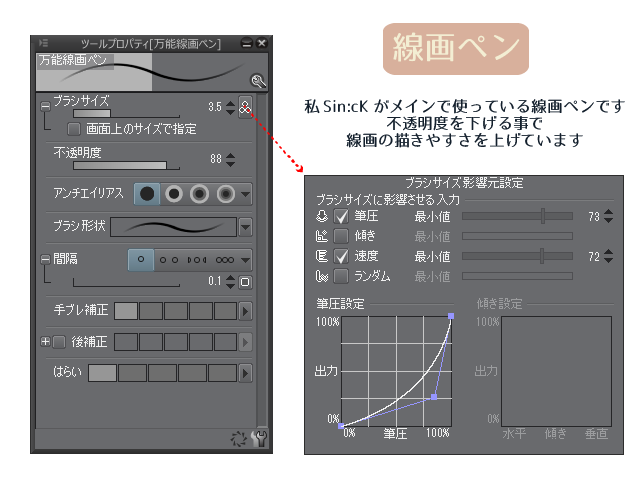Collapse the ブラシサイズ section

coord(45,107)
